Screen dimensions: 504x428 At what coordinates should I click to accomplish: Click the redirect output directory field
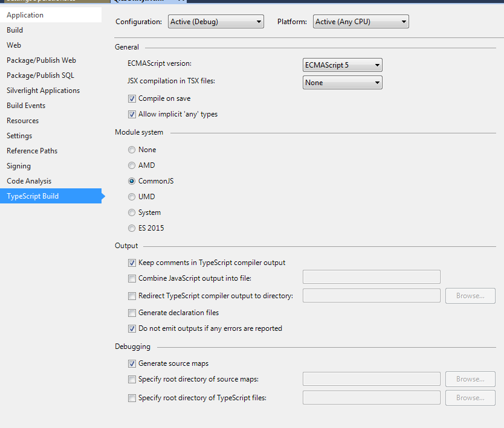click(x=372, y=296)
